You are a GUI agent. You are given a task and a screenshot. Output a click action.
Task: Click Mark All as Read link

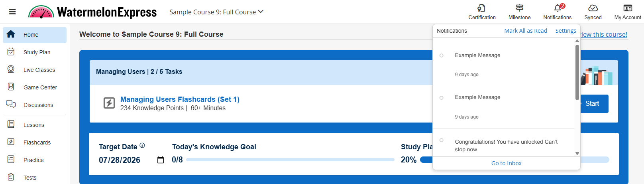[525, 31]
